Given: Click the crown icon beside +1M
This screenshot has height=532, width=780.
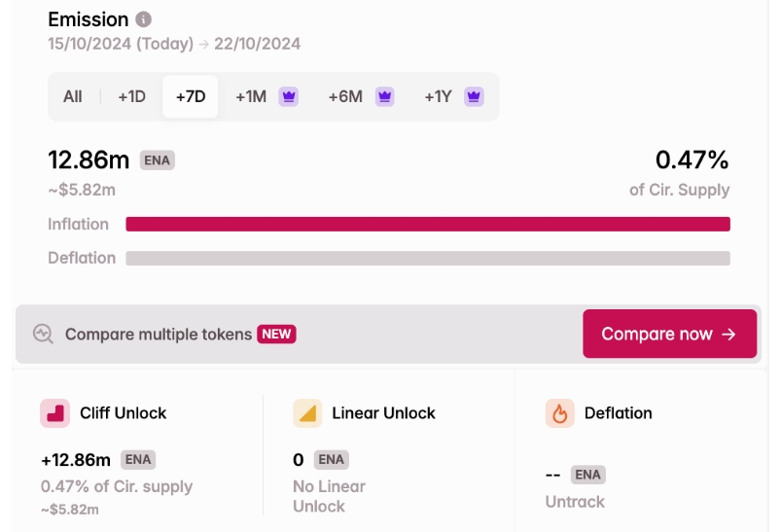Looking at the screenshot, I should point(289,96).
